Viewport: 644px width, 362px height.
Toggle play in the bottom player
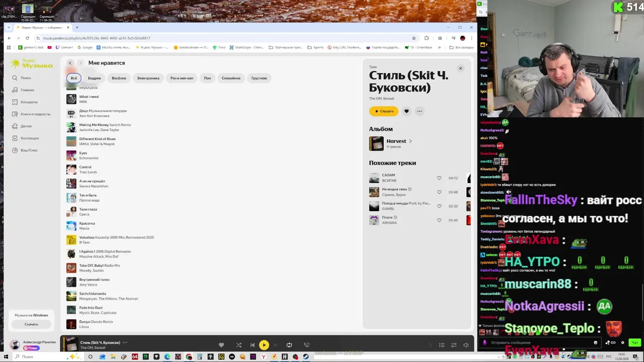264,345
